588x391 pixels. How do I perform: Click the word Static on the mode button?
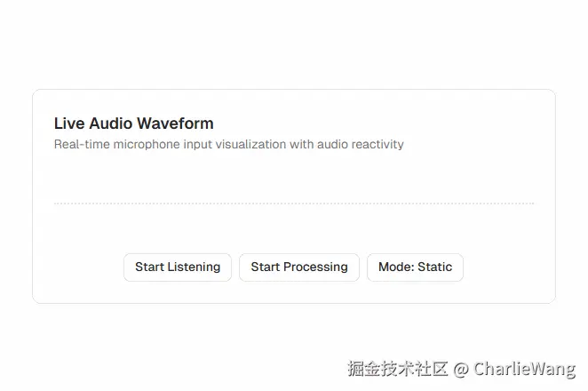pyautogui.click(x=435, y=267)
